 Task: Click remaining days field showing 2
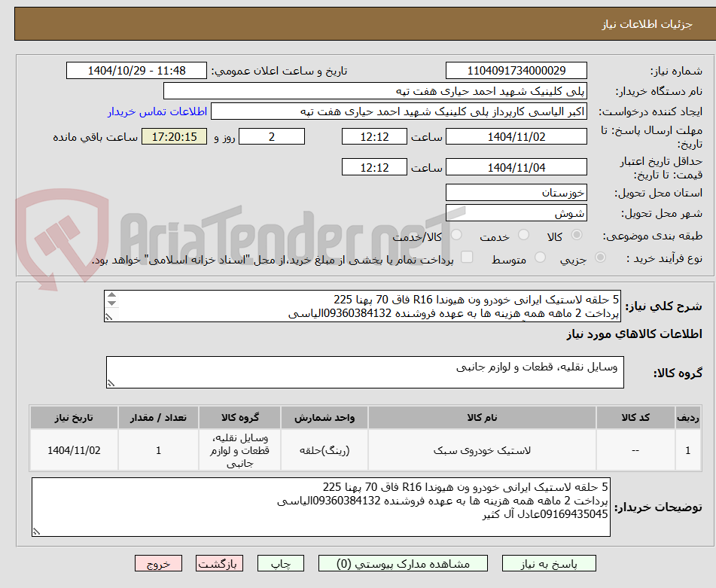272,136
